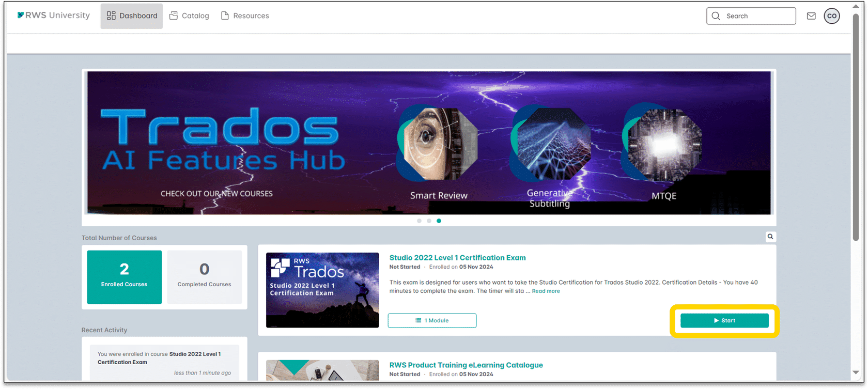
Task: Click the 'less than 1 minute ago' timestamp
Action: pyautogui.click(x=203, y=373)
